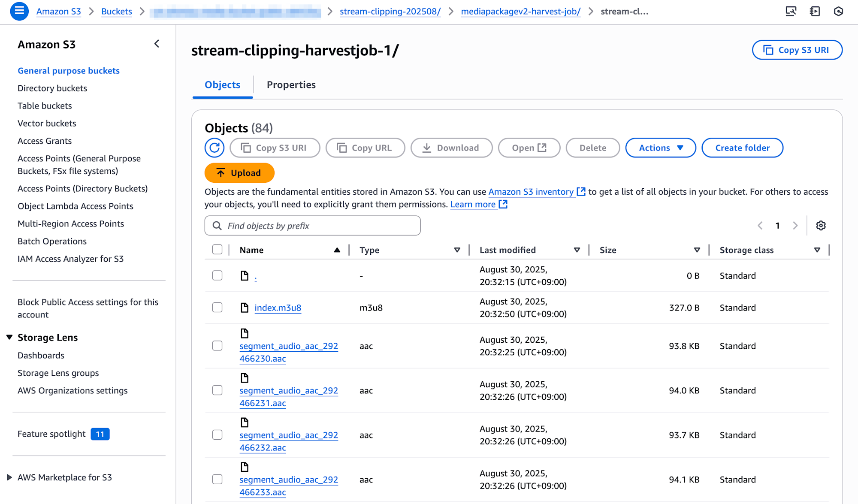858x504 pixels.
Task: Open IAM Access Analyzer for S3
Action: pyautogui.click(x=70, y=259)
